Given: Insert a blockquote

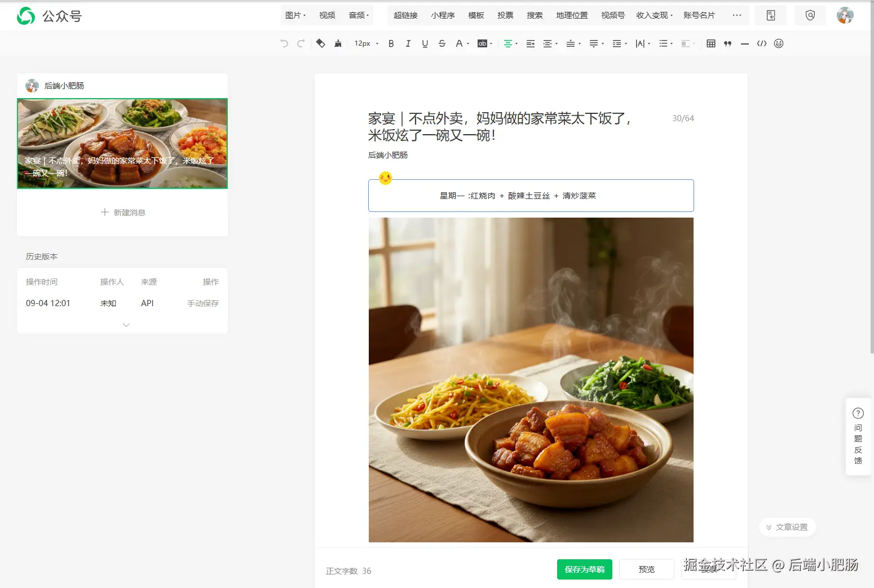Looking at the screenshot, I should (x=728, y=43).
